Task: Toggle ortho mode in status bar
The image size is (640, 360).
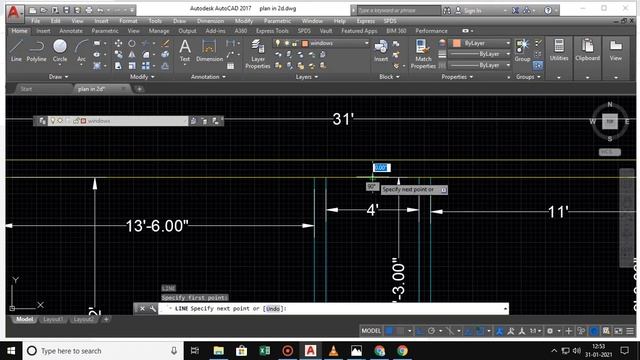Action: pyautogui.click(x=420, y=331)
